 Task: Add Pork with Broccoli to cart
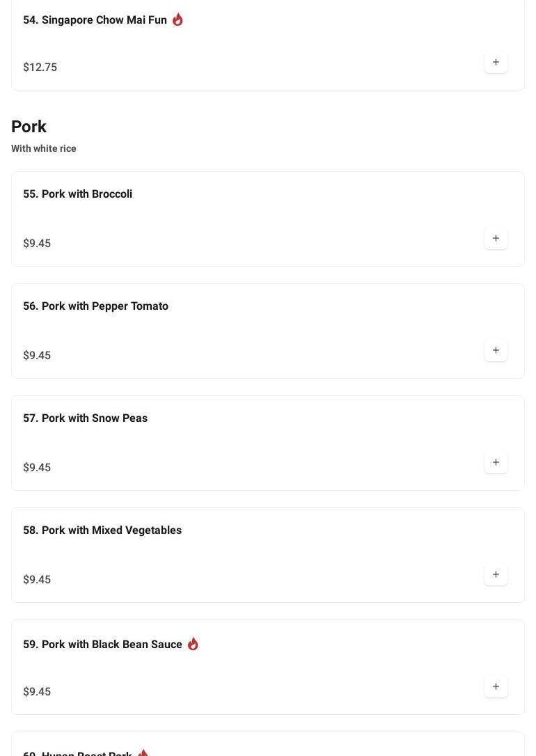pyautogui.click(x=496, y=239)
